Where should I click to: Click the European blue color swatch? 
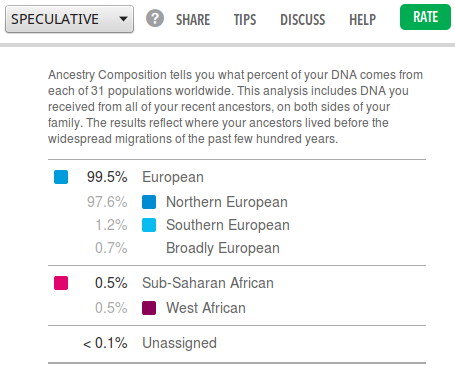pos(61,177)
